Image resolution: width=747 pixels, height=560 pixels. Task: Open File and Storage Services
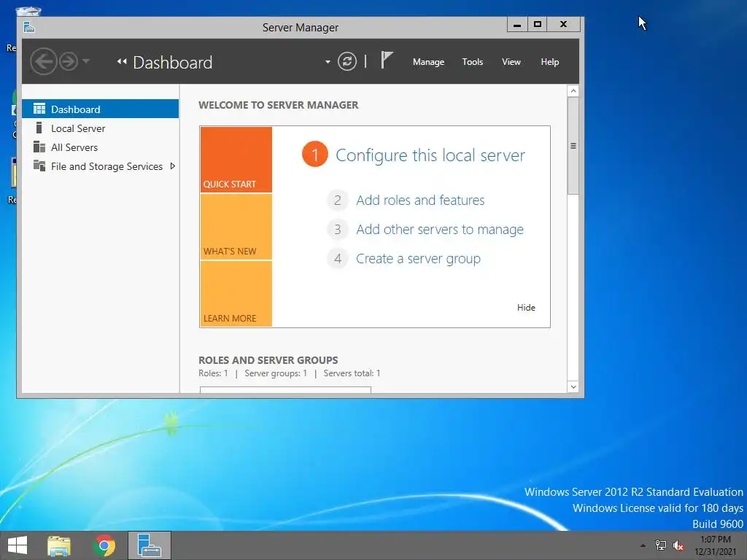[101, 166]
